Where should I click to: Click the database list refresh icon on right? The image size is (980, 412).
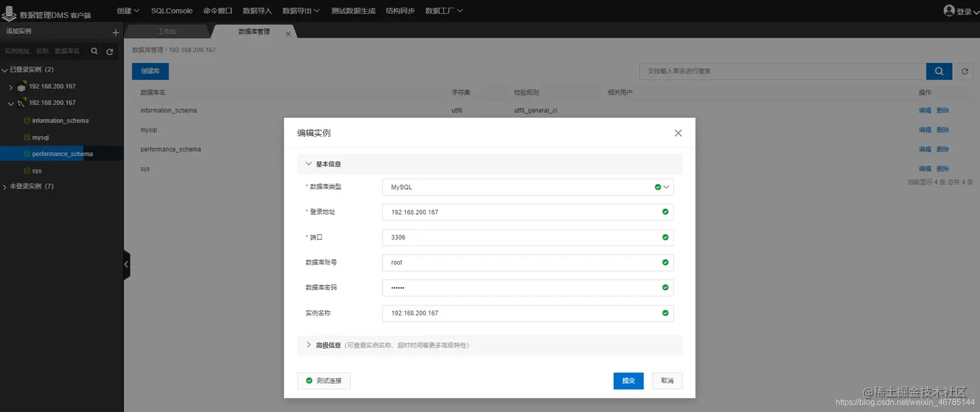click(965, 71)
